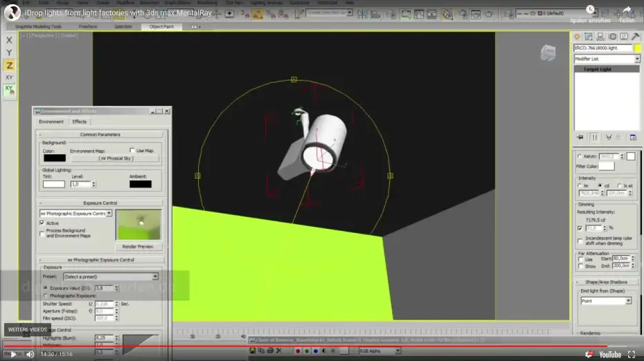Constrain transform to the Y axis
This screenshot has height=361, width=644.
[x=9, y=53]
